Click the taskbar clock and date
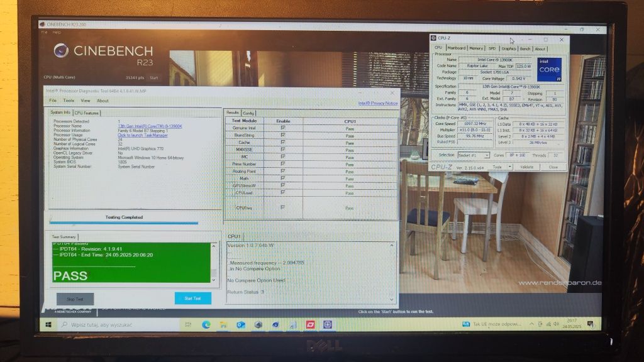644x362 pixels. coord(572,324)
